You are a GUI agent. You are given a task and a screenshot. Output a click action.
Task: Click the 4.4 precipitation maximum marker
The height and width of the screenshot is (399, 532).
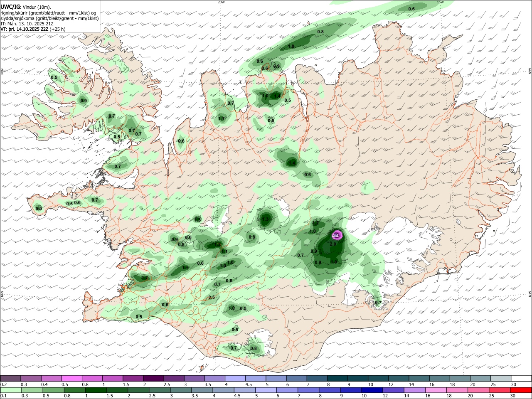(336, 236)
